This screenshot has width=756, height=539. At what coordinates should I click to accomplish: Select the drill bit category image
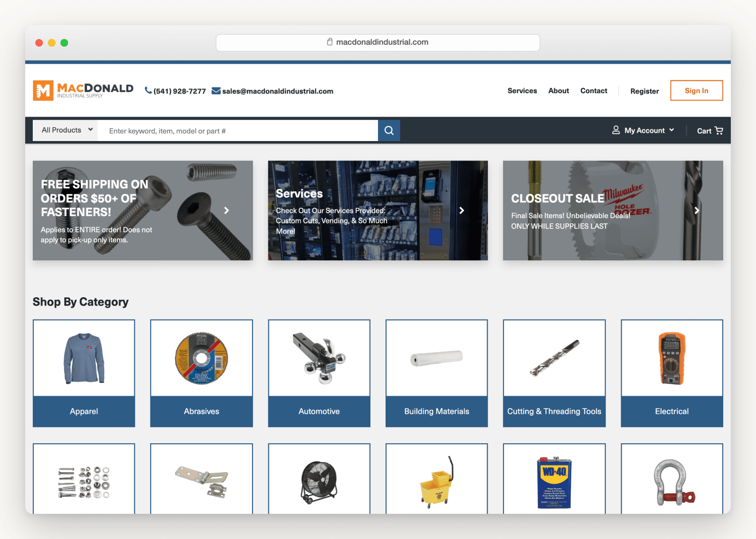[x=554, y=358]
